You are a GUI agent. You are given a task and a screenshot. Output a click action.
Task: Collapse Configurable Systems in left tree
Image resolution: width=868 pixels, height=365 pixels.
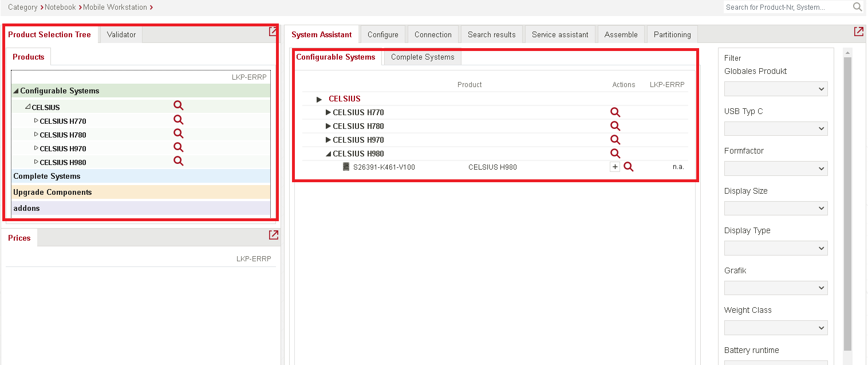[16, 91]
